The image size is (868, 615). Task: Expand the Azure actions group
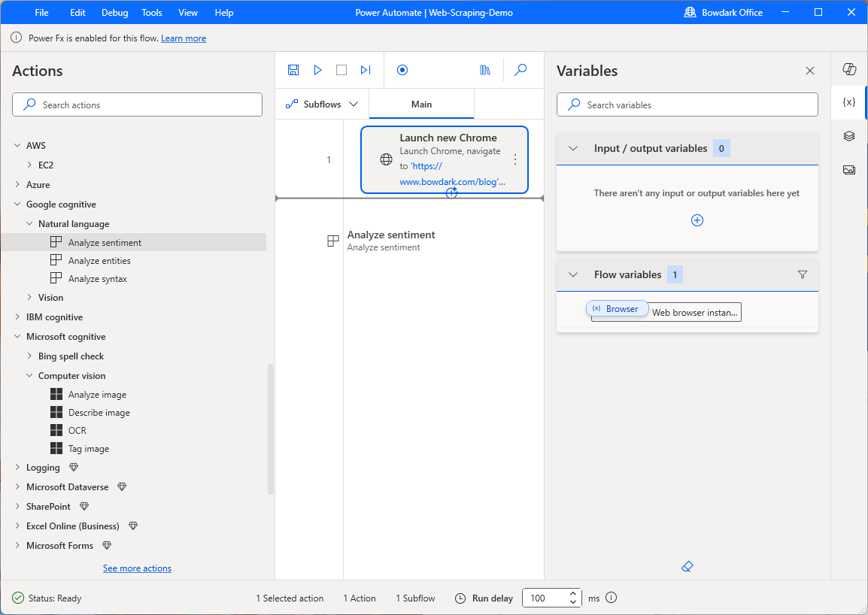[x=17, y=184]
